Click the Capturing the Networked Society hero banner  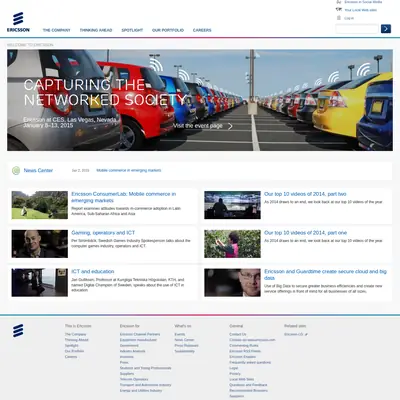click(x=200, y=100)
